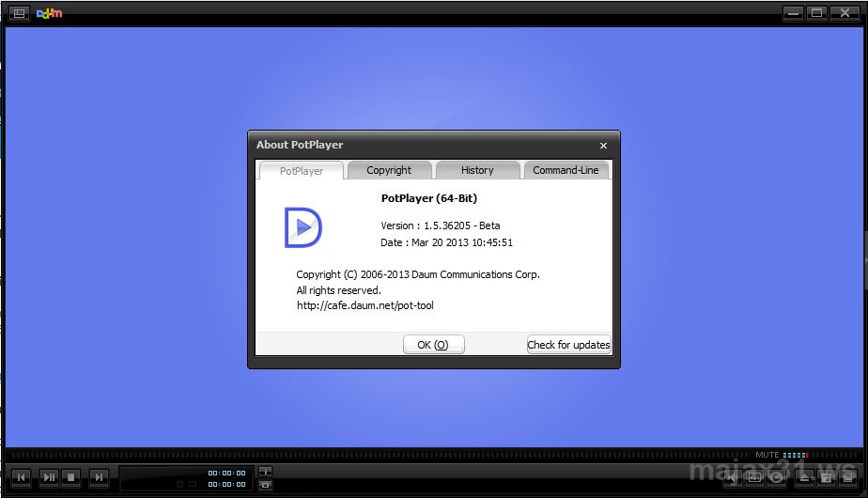Close the PotPlayer main window
The width and height of the screenshot is (868, 498).
point(845,13)
